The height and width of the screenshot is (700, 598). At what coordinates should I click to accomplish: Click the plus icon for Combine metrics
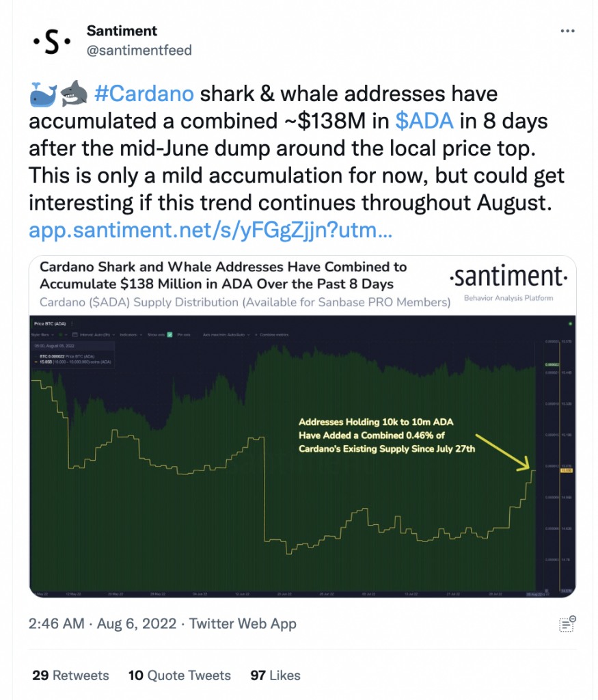click(x=256, y=335)
